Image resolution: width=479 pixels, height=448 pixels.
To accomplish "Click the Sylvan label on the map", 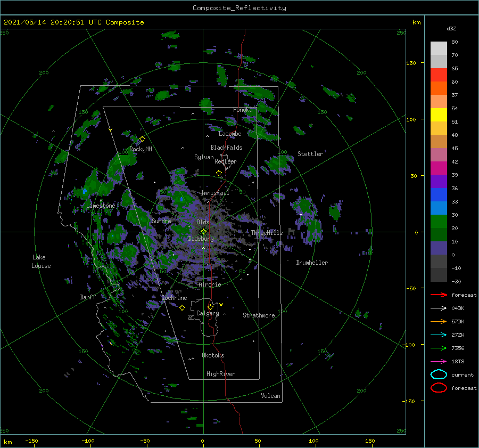I will [204, 157].
